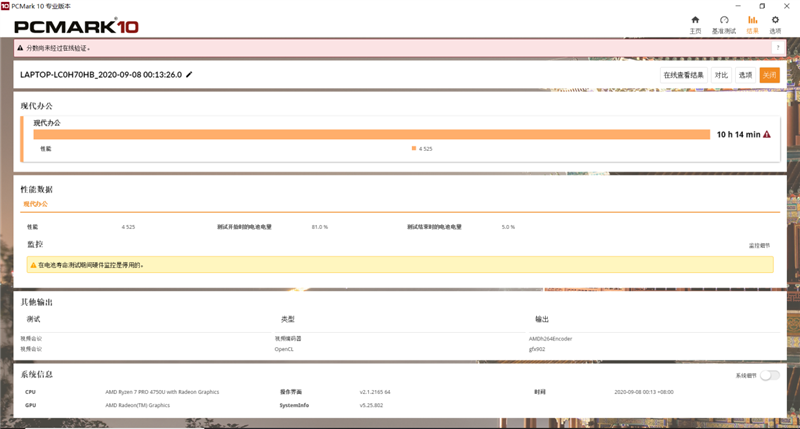Click the title bar PCMark 10 app icon
The image size is (800, 429).
(5, 6)
